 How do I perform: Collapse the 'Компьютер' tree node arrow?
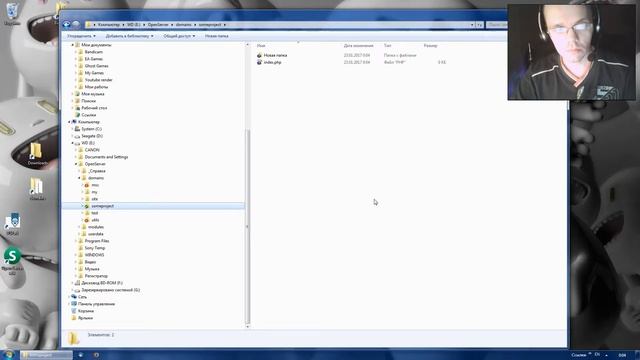coord(69,122)
